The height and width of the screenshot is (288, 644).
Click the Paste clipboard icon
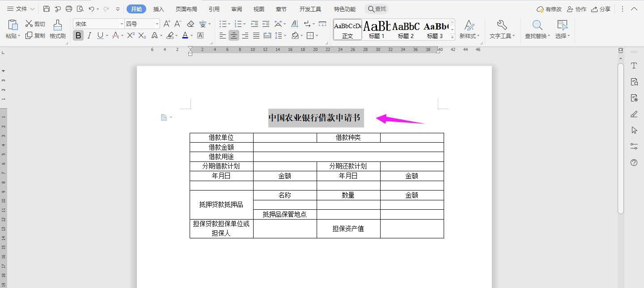point(13,25)
